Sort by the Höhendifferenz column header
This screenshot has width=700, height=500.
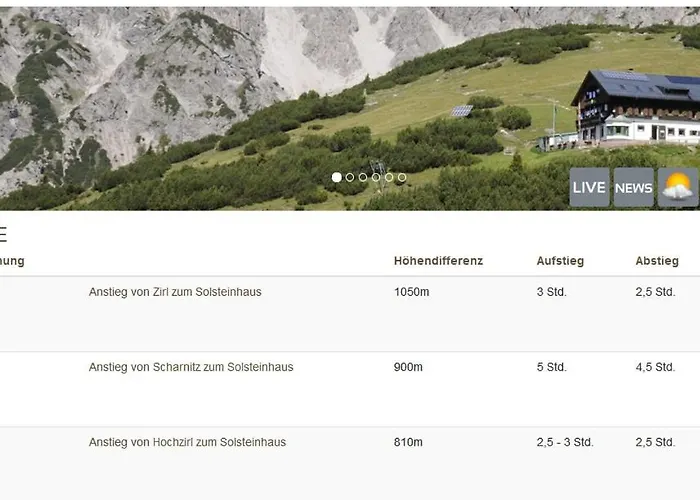(x=438, y=261)
